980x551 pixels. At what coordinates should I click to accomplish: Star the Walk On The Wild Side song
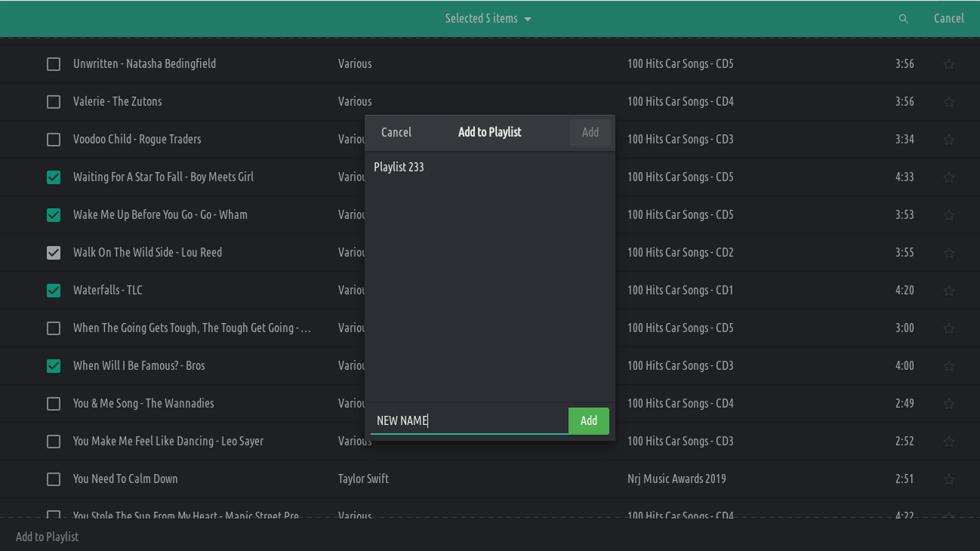[x=949, y=253]
